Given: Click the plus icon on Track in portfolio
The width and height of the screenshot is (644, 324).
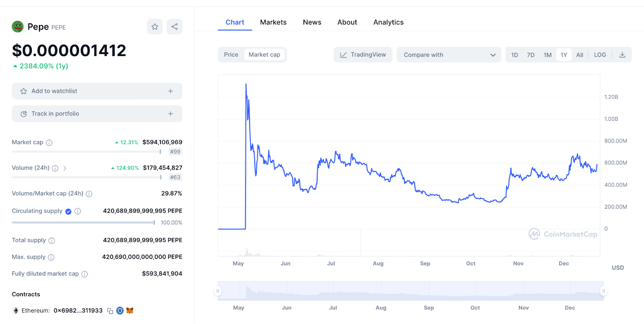Looking at the screenshot, I should pos(171,114).
